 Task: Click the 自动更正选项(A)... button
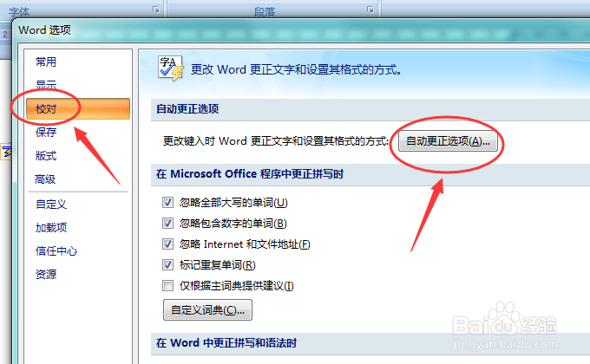448,141
